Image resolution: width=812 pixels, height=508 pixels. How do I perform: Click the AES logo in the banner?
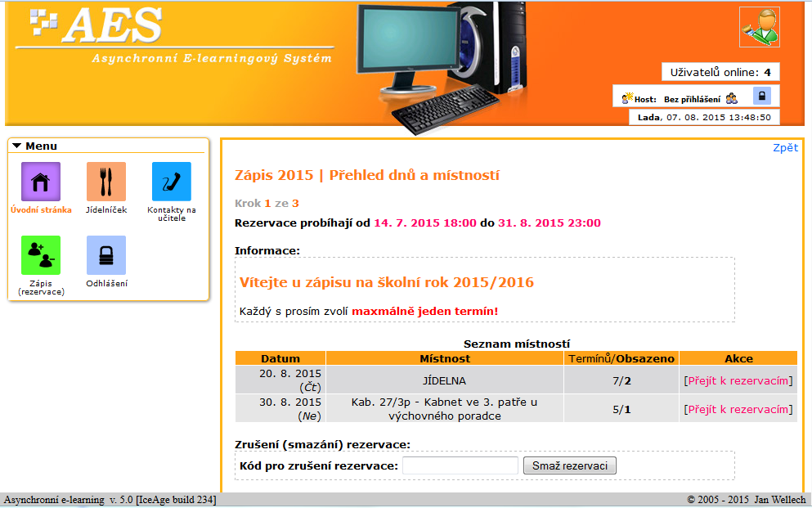tap(96, 25)
